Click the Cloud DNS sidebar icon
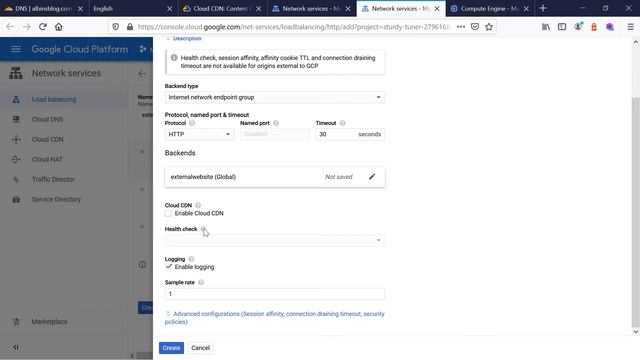The height and width of the screenshot is (360, 640). point(16,120)
